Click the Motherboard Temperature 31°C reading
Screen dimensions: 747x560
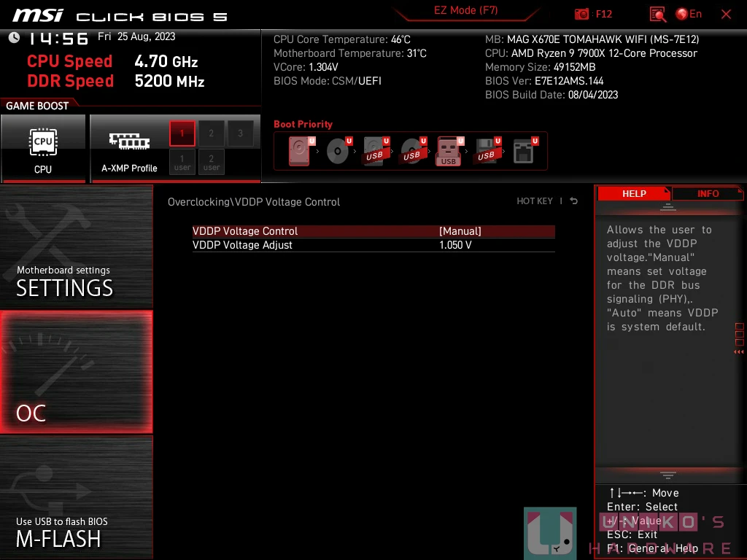[x=349, y=53]
